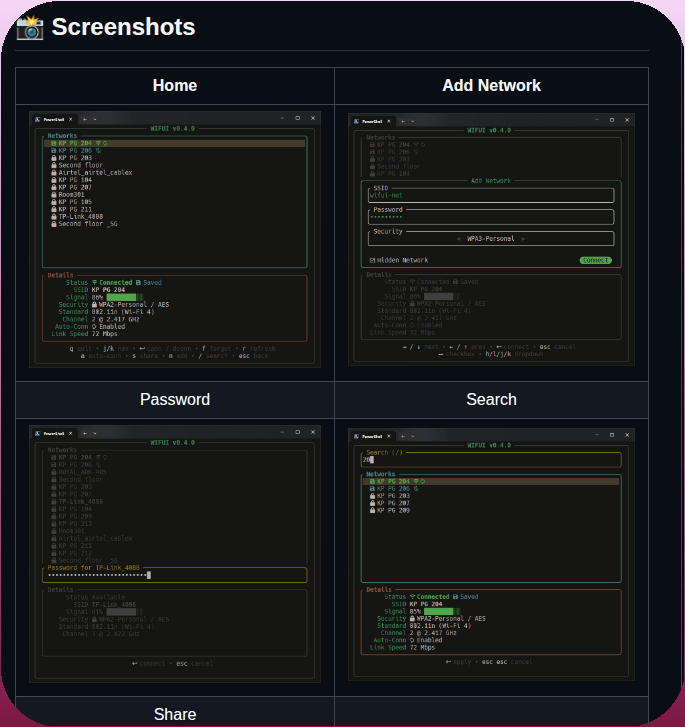Click the Search column heading
Screen dimensions: 685x727
click(x=491, y=400)
